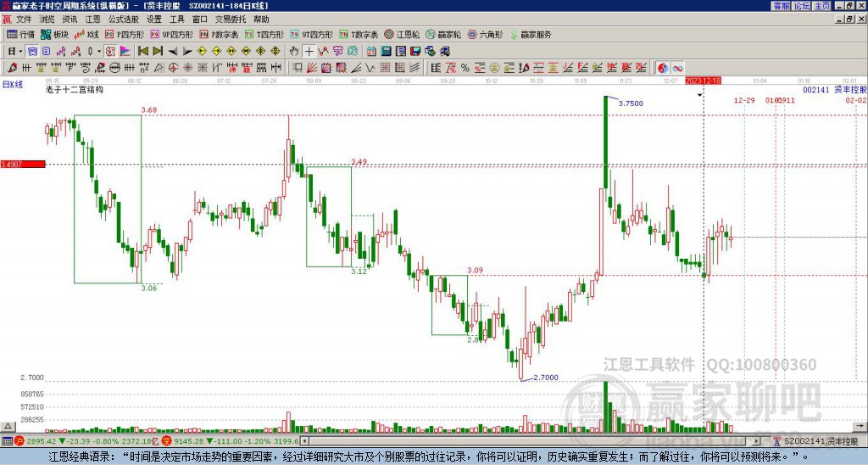Open 赢家服务 with dollar icon
868x465 pixels.
531,34
